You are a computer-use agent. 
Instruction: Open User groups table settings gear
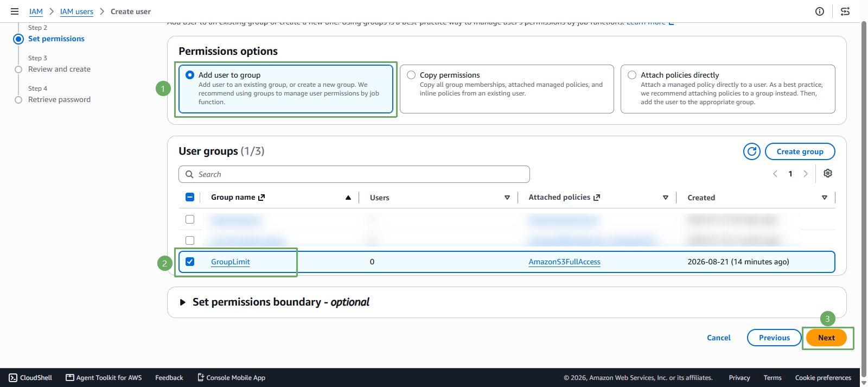(x=828, y=173)
